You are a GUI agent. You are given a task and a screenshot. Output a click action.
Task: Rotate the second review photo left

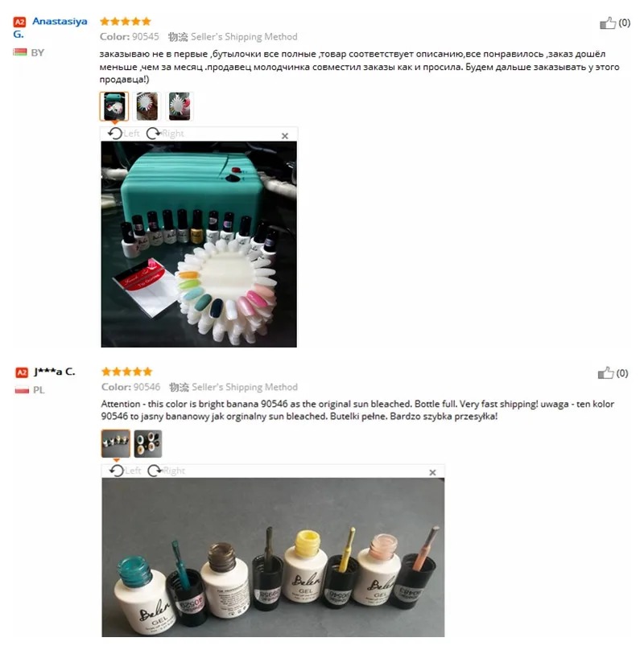(x=125, y=471)
